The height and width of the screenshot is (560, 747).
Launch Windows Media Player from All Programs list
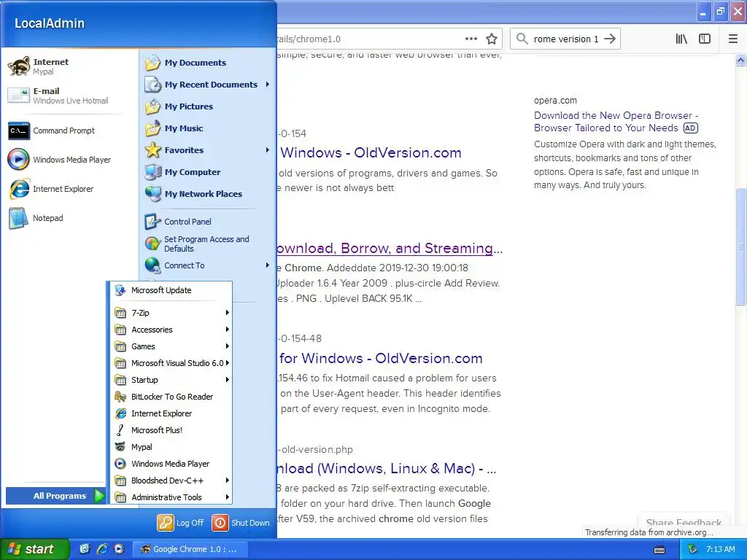point(171,464)
